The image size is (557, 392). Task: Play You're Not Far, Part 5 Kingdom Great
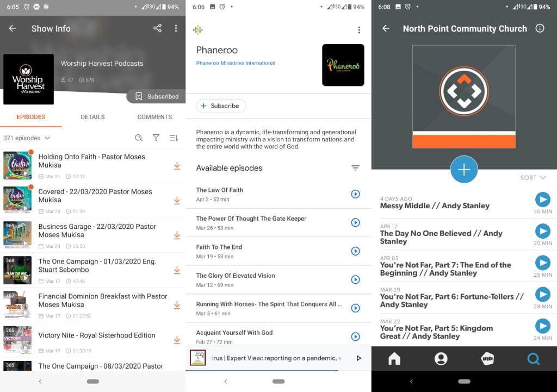click(x=543, y=326)
